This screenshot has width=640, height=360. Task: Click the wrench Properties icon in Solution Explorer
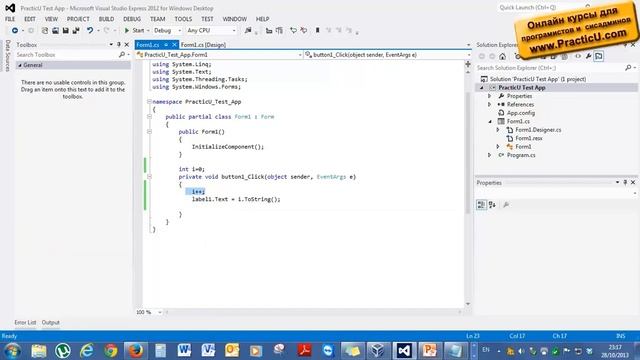tap(588, 56)
